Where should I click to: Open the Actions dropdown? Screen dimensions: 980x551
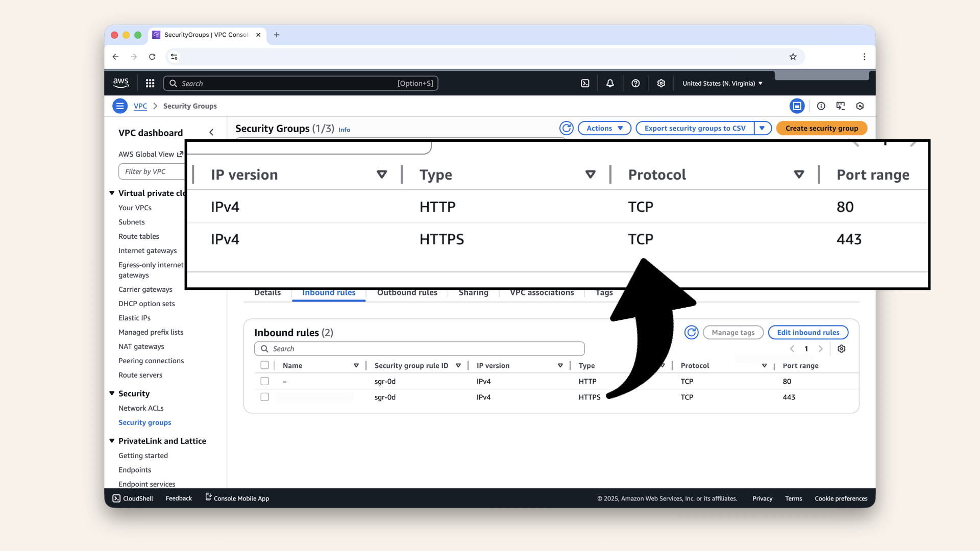(x=604, y=128)
